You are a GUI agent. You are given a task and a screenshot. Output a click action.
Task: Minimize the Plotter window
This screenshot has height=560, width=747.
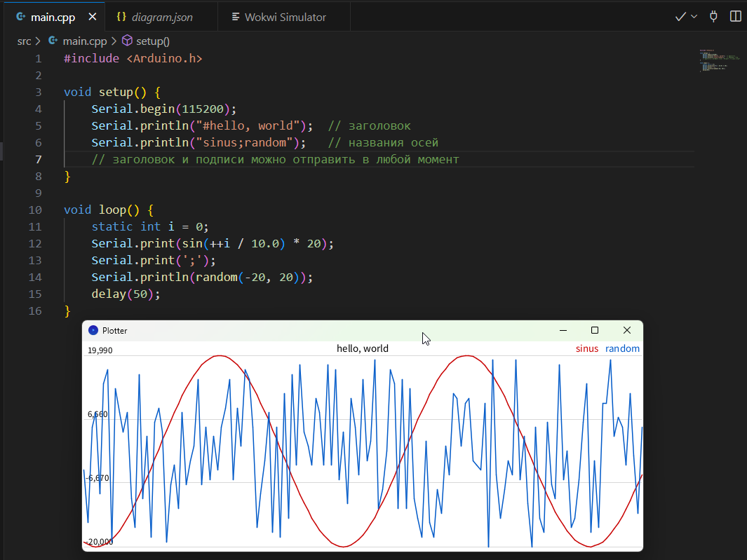coord(563,331)
